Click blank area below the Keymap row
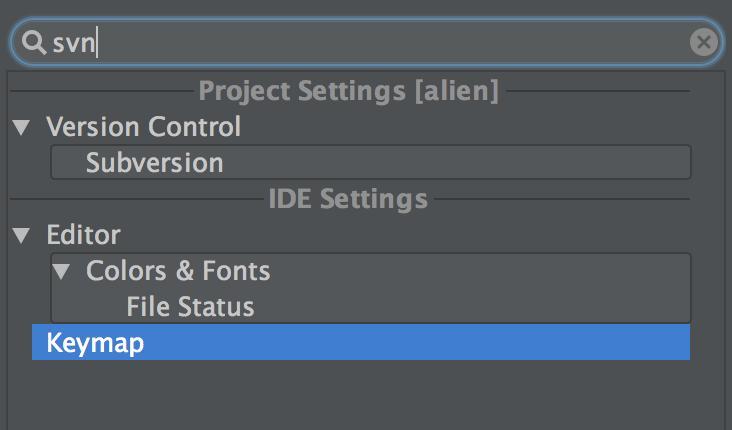This screenshot has height=430, width=732. [360, 395]
